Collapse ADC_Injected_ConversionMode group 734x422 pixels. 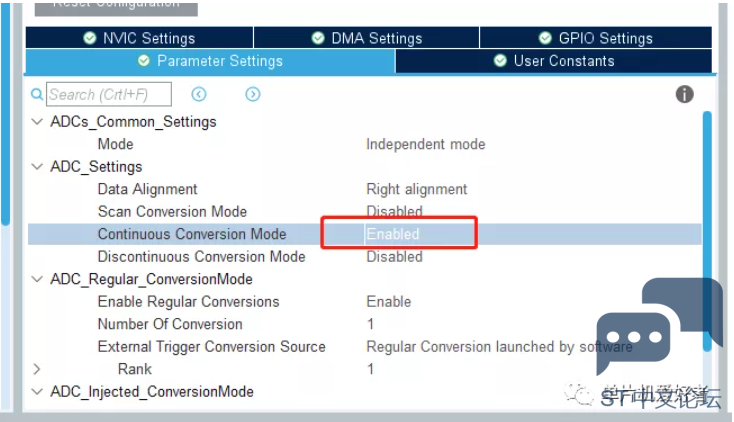[x=37, y=392]
